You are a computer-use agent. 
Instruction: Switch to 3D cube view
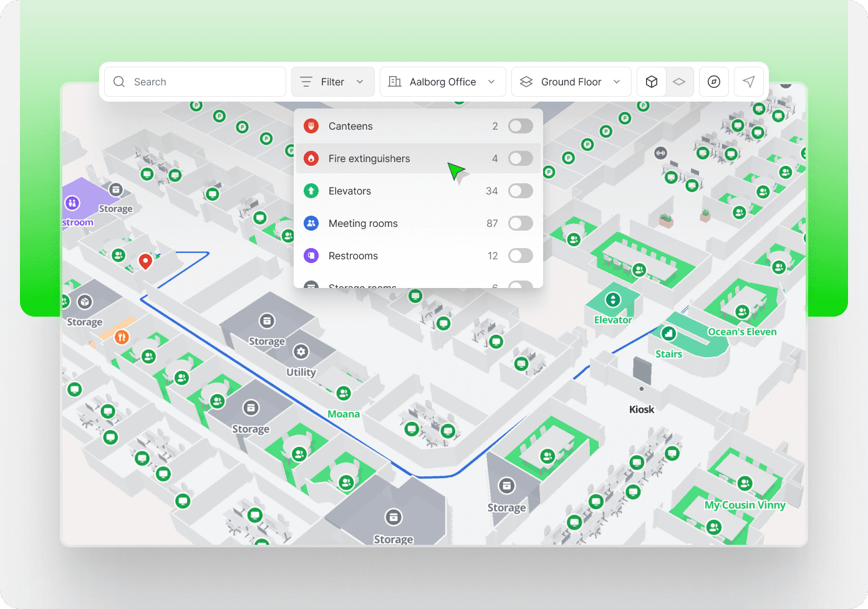click(x=652, y=82)
